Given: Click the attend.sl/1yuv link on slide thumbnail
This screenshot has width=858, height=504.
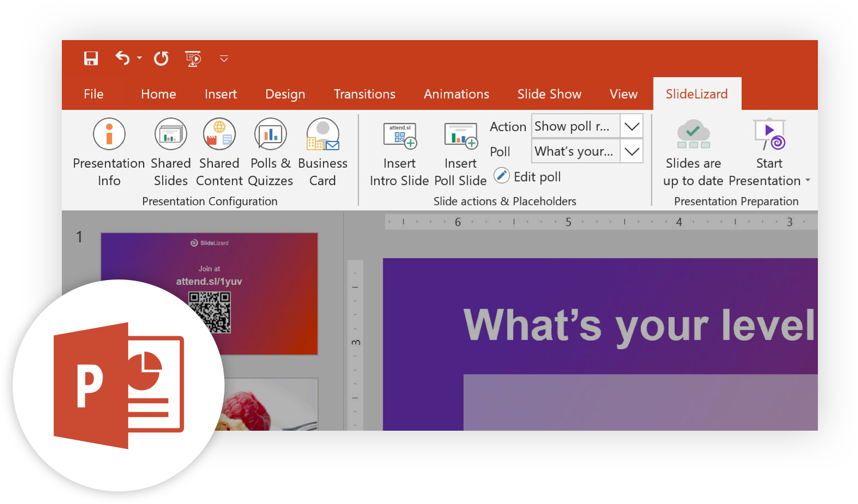Looking at the screenshot, I should [209, 281].
